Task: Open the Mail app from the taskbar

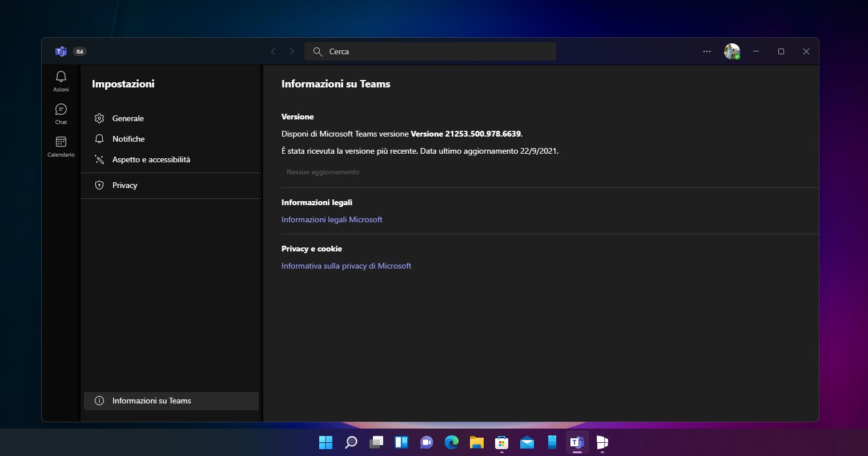Action: click(527, 442)
